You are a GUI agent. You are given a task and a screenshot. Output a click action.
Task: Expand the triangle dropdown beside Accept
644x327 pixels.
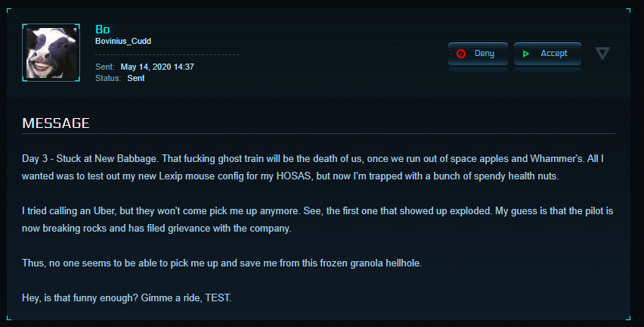(x=602, y=53)
